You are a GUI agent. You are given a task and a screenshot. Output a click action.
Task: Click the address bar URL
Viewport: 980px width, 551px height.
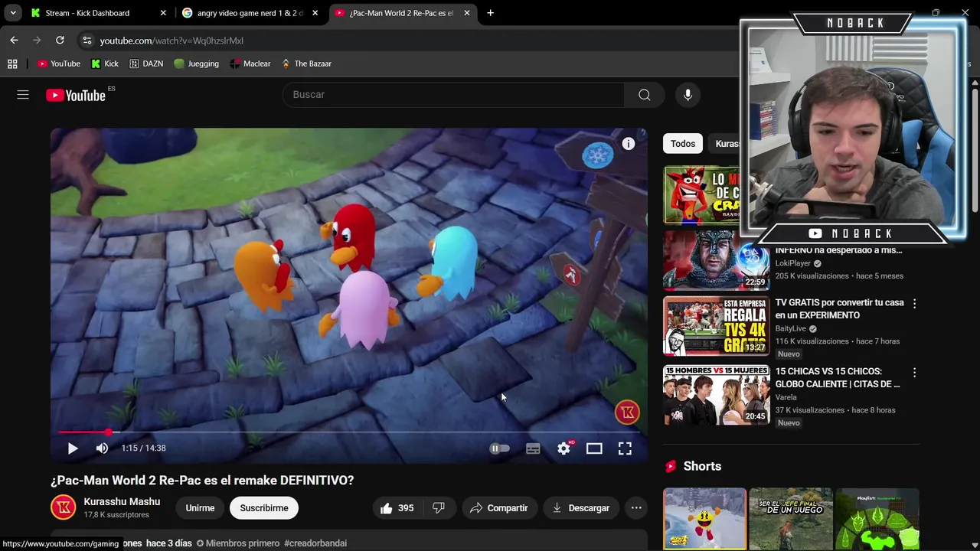click(x=171, y=41)
